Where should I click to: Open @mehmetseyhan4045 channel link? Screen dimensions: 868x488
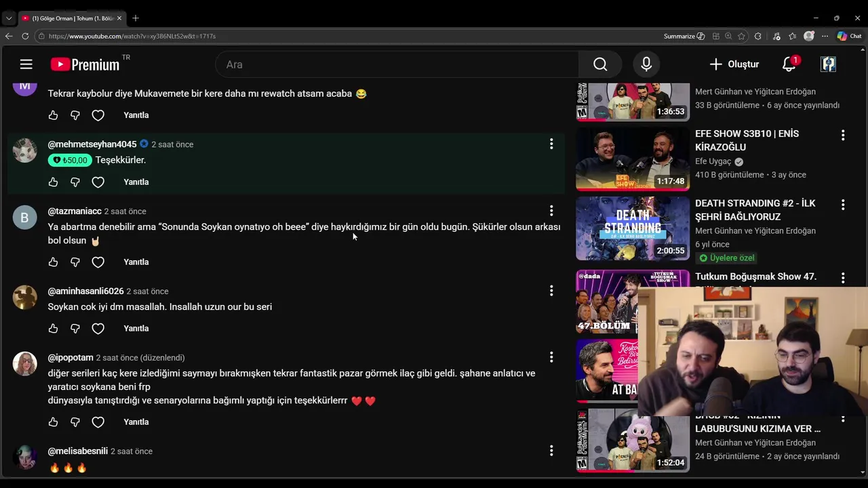coord(92,144)
